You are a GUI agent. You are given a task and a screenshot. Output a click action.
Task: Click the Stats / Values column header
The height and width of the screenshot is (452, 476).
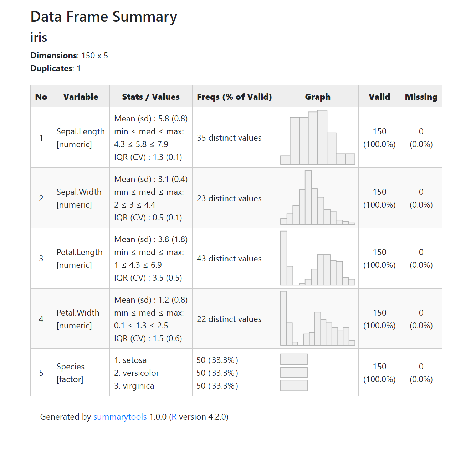[150, 97]
